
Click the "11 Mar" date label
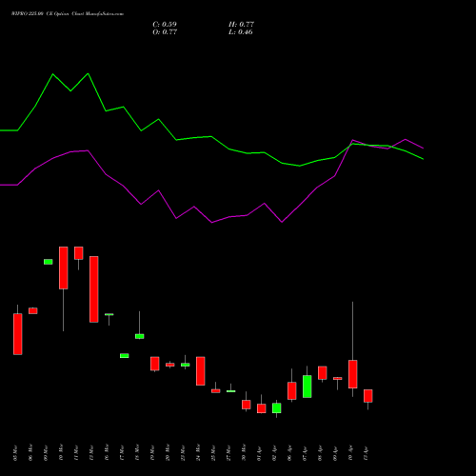[76, 453]
